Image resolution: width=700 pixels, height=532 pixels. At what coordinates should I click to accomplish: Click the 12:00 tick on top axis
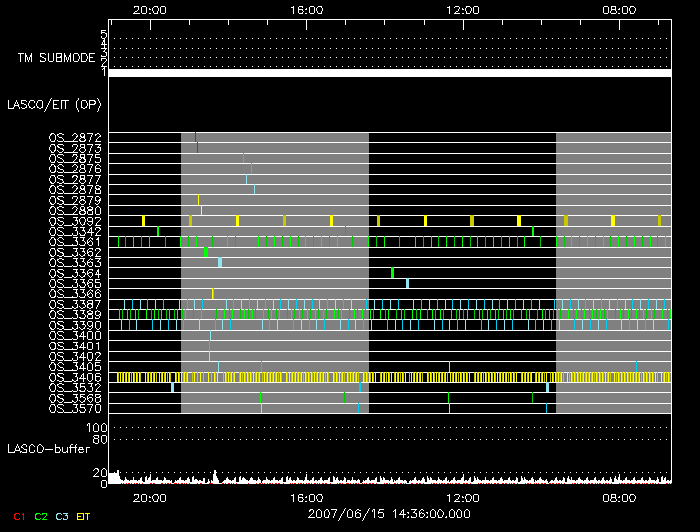point(463,9)
